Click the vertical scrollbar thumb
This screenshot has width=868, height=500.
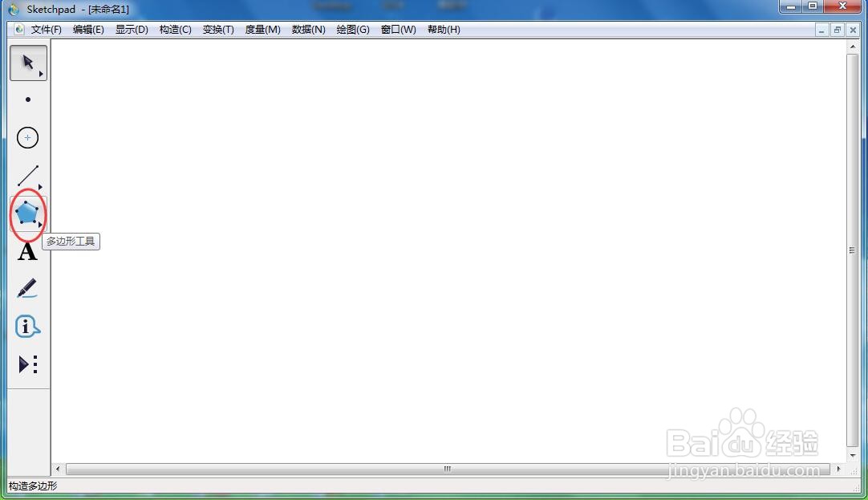853,250
